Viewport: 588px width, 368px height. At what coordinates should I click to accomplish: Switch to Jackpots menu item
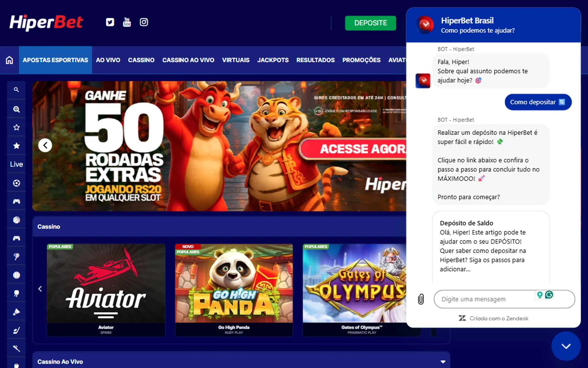click(x=273, y=60)
